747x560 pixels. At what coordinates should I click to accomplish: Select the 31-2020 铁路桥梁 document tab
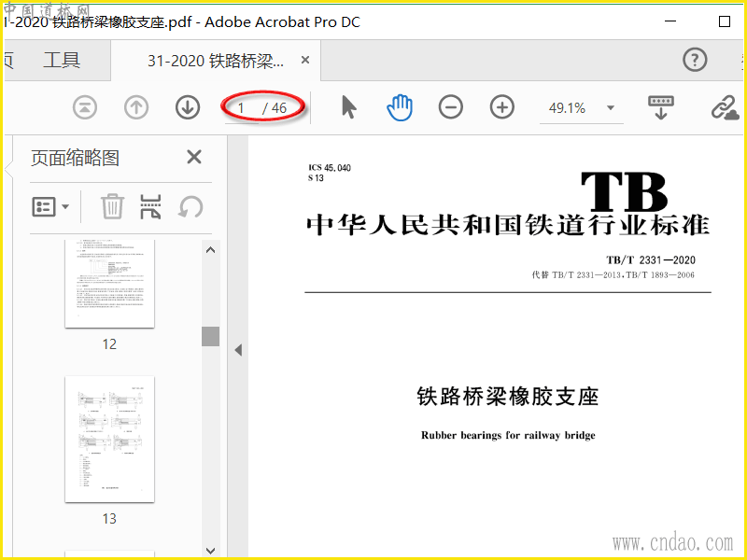[216, 61]
